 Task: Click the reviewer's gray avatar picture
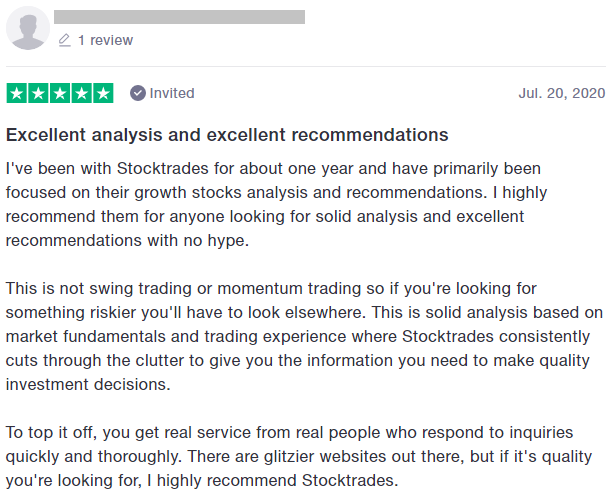[27, 28]
